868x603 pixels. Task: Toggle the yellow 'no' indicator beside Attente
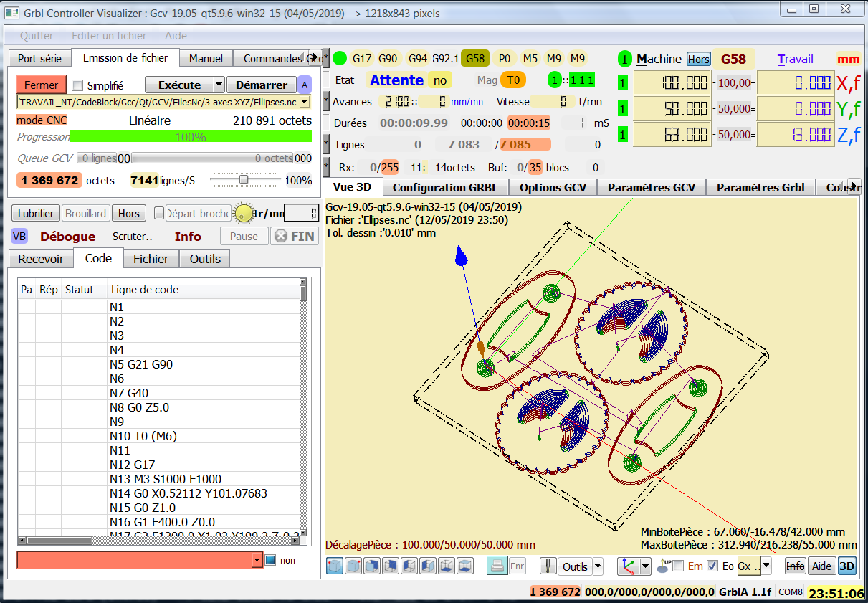pyautogui.click(x=439, y=81)
